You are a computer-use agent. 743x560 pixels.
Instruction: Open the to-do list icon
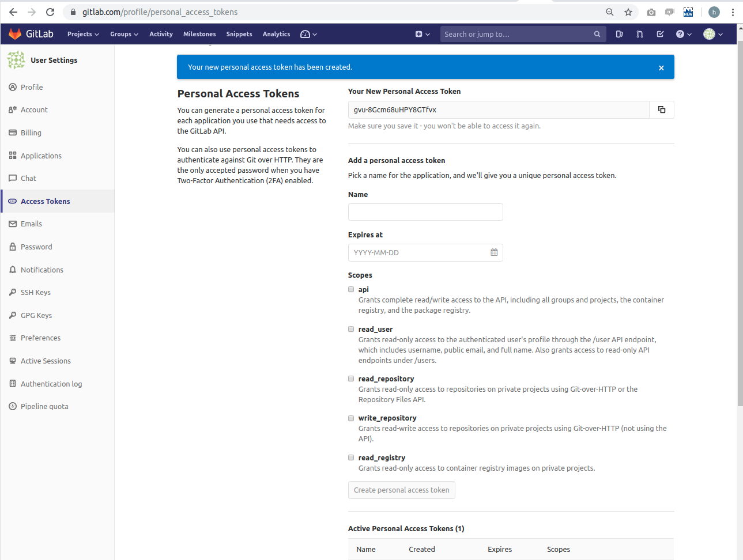[659, 34]
